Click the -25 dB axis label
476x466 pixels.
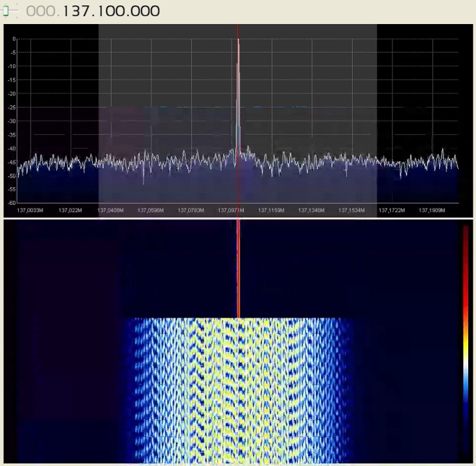coord(11,108)
